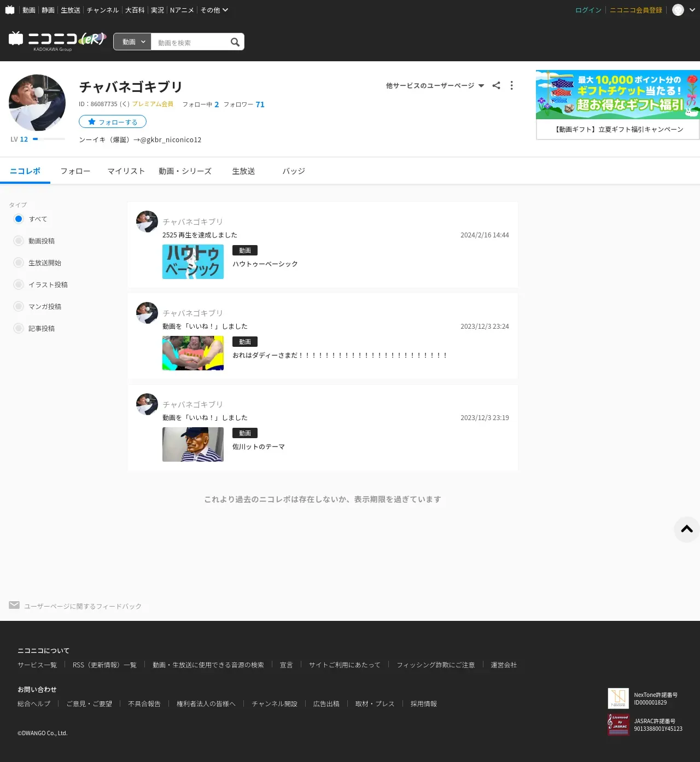Image resolution: width=700 pixels, height=762 pixels.
Task: Click the level 12 progress bar
Action: [49, 139]
